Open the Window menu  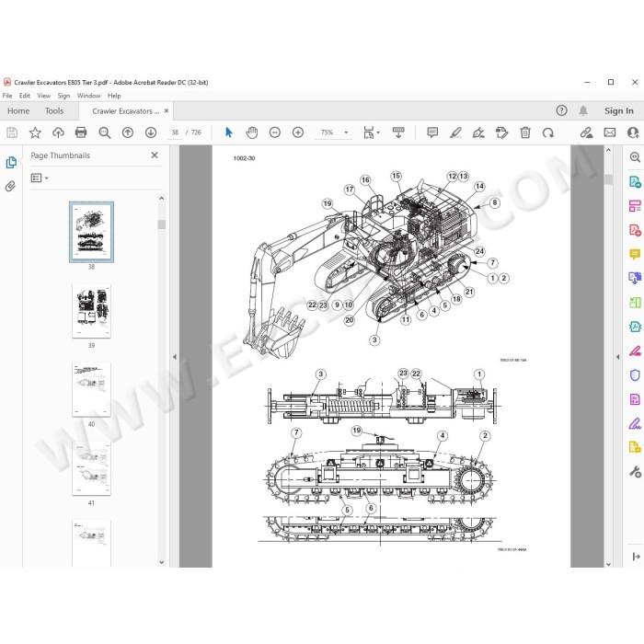pos(88,96)
